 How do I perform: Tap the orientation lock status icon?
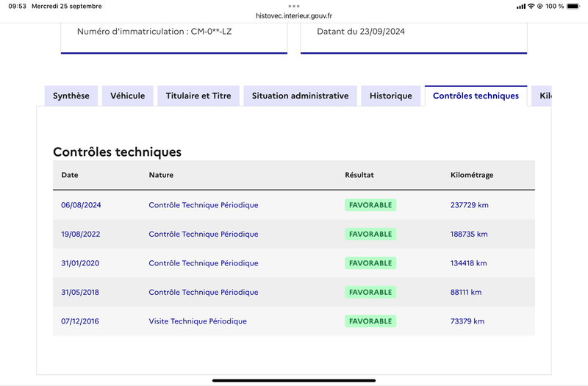pos(540,6)
